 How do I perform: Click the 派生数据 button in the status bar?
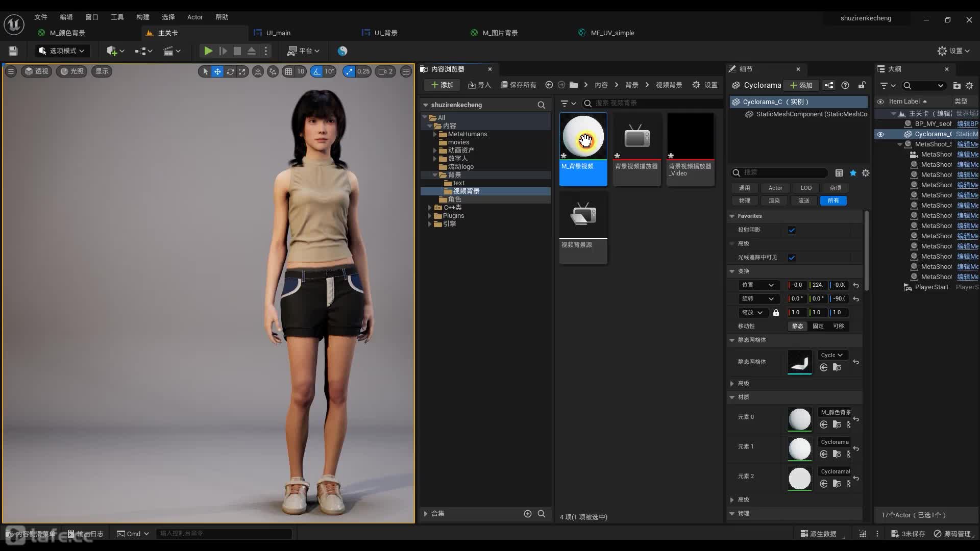tap(819, 534)
